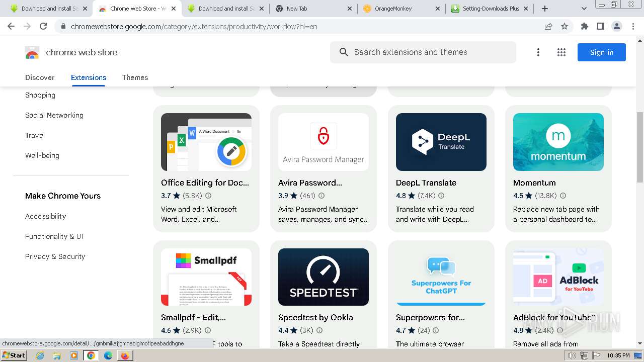
Task: Click the info icon next to DeepL rating
Action: pos(441,196)
